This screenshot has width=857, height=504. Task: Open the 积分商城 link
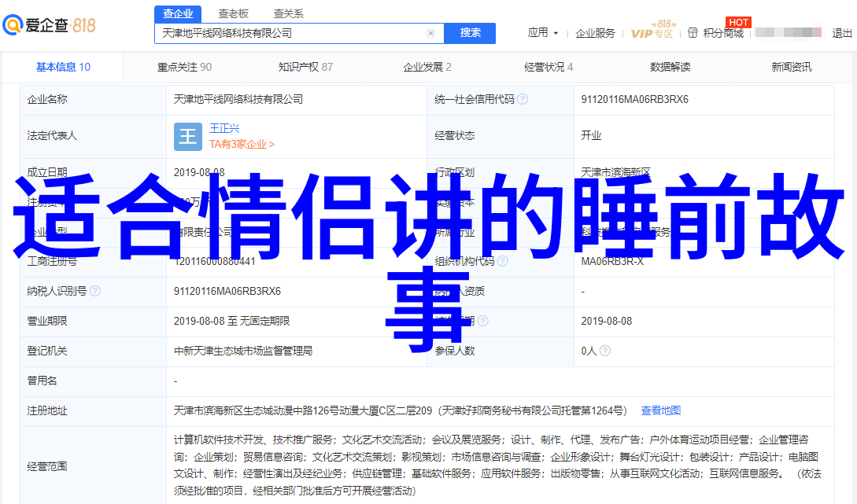724,33
